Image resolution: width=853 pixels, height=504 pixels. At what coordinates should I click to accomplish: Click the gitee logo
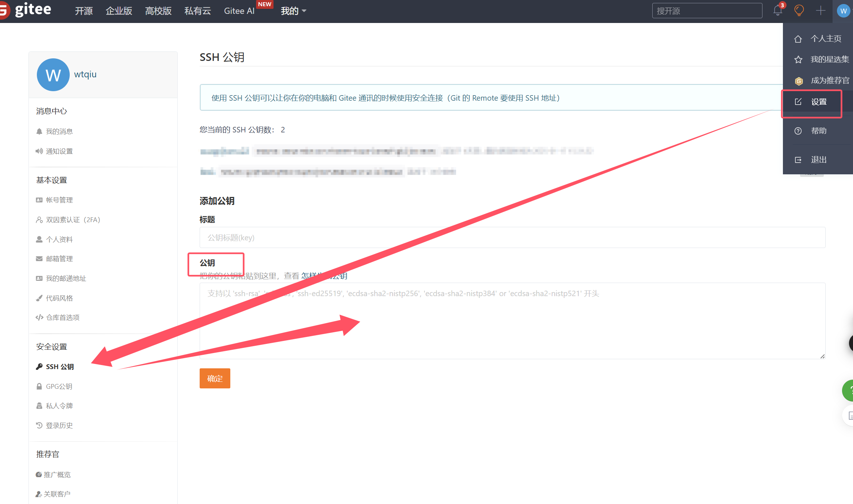(x=26, y=10)
